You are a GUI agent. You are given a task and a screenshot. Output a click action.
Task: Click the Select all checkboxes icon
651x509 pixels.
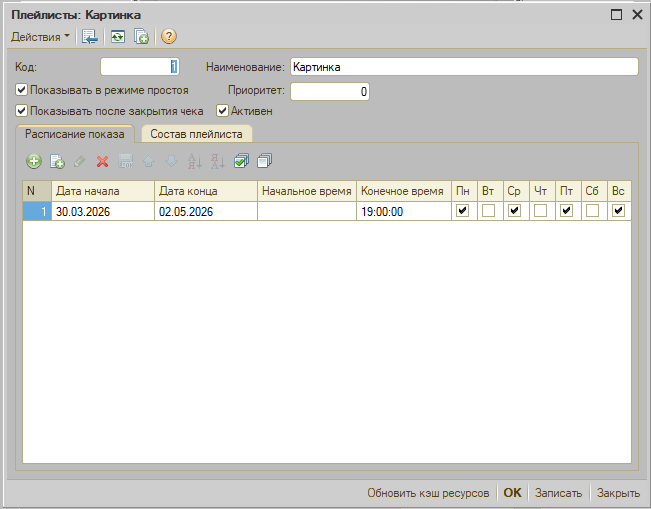[x=241, y=161]
